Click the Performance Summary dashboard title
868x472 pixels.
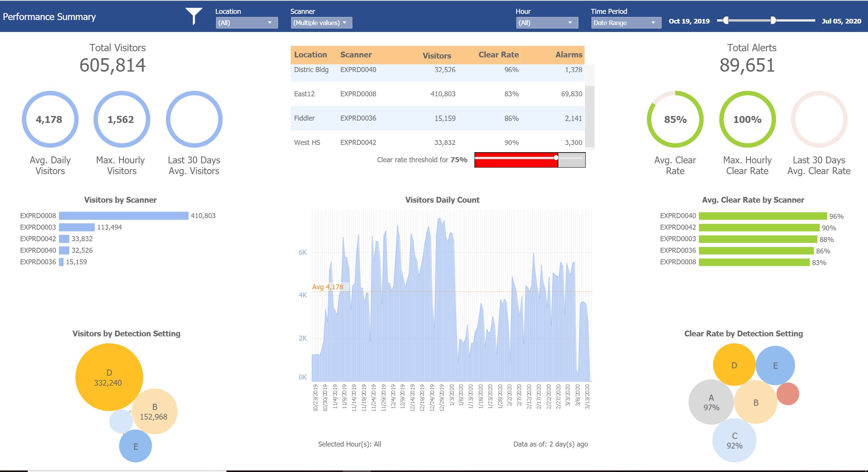click(49, 17)
